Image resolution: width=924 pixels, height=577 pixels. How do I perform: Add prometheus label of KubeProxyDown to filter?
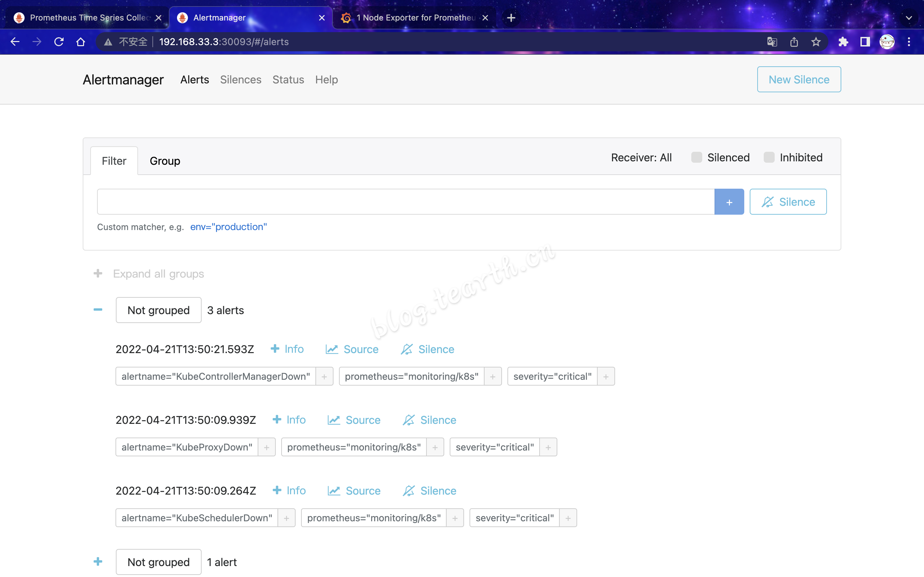pyautogui.click(x=435, y=447)
